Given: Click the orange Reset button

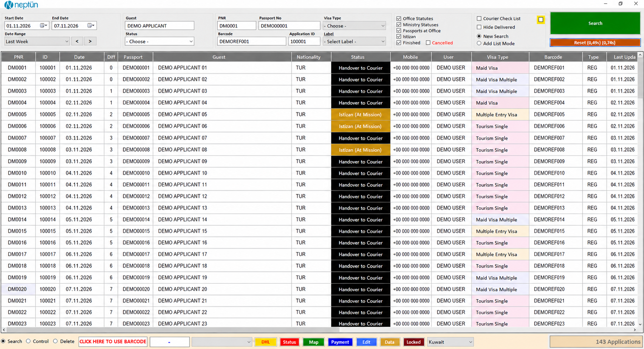Looking at the screenshot, I should pyautogui.click(x=595, y=43).
